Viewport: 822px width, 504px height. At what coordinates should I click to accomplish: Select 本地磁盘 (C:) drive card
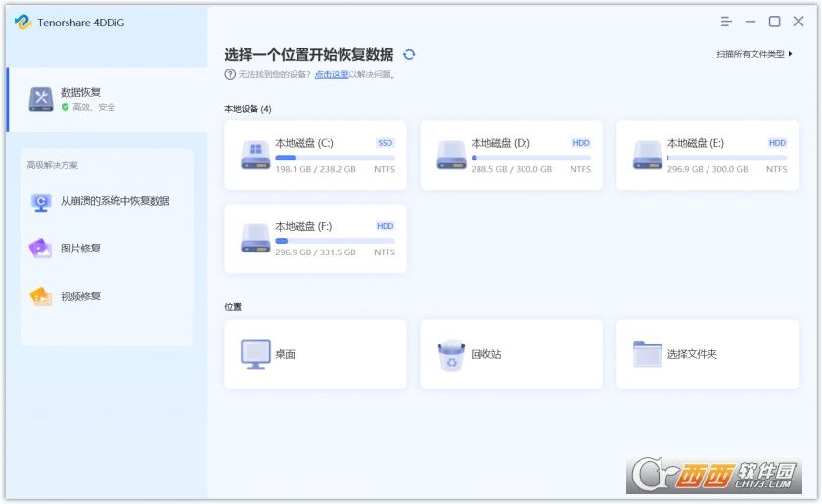point(315,156)
